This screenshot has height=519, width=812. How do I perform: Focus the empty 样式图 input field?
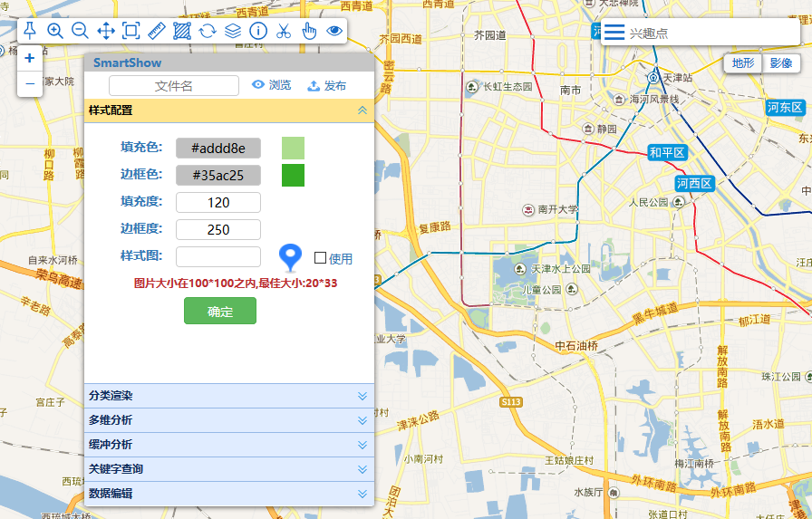click(x=218, y=256)
